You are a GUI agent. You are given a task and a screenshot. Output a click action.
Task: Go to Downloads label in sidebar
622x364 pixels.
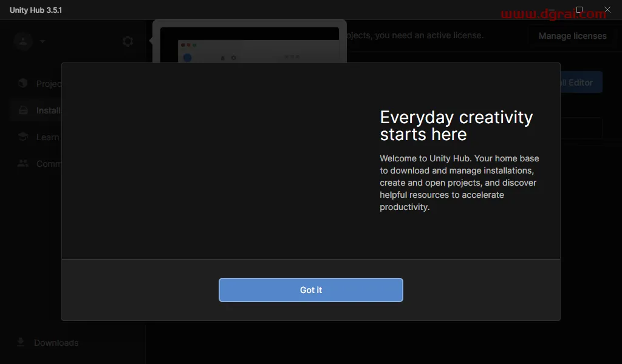tap(56, 343)
